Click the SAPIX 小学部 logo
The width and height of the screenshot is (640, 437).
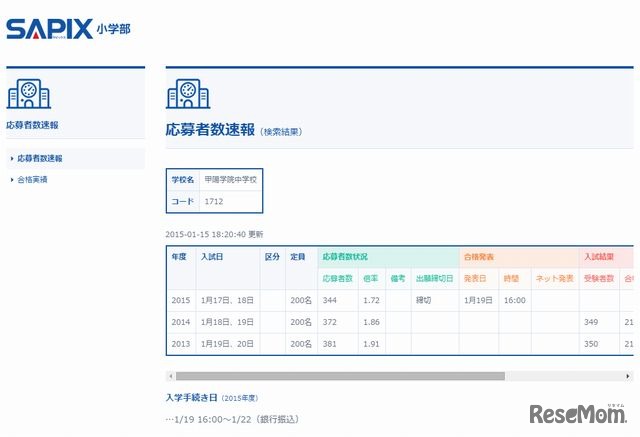(x=68, y=29)
